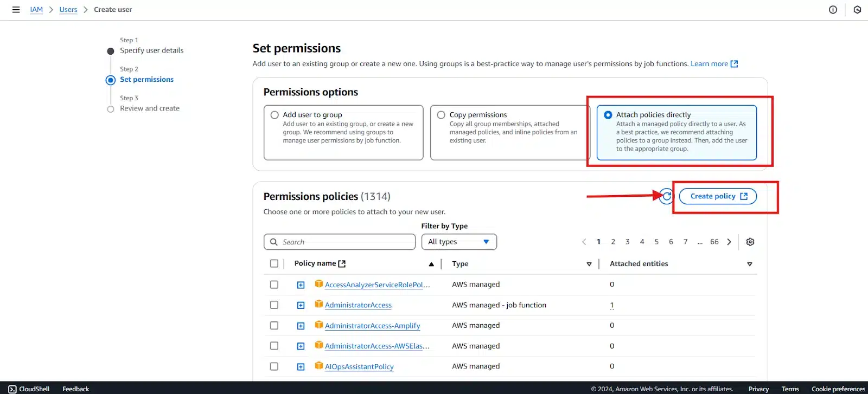This screenshot has height=394, width=868.
Task: Go to page 3 of policies
Action: [x=628, y=242]
